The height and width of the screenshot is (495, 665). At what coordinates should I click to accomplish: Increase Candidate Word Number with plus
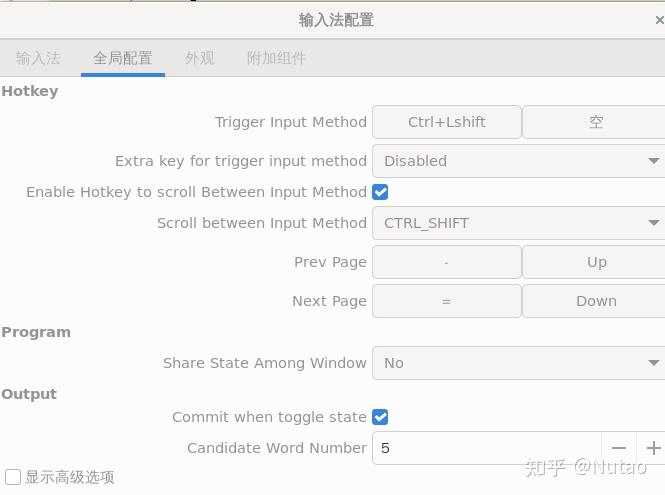coord(653,448)
